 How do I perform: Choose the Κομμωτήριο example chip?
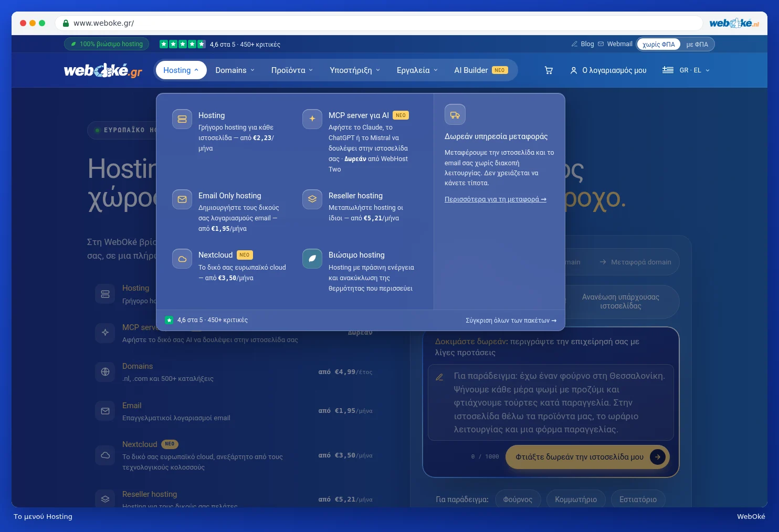(x=576, y=499)
